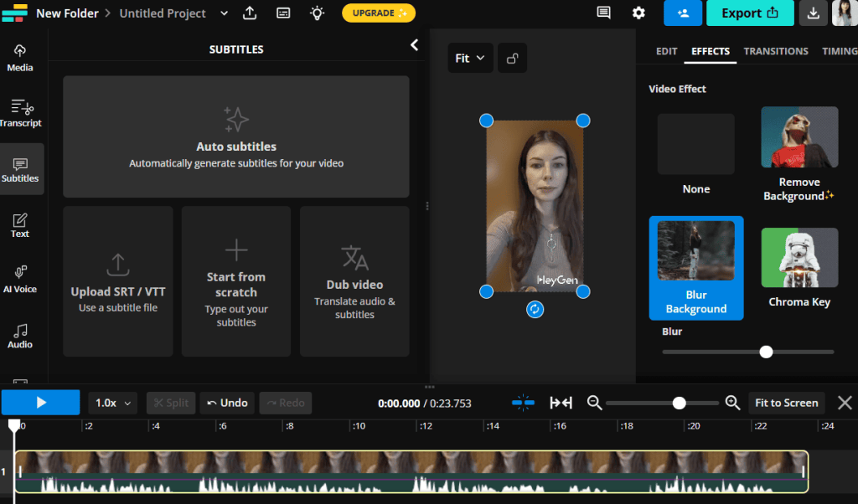
Task: Open the AI Voice panel
Action: [x=19, y=278]
